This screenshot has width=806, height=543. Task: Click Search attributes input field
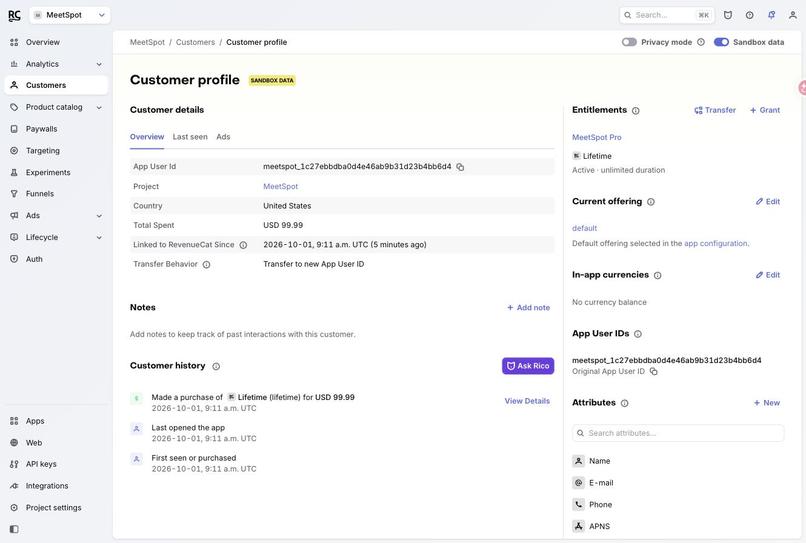click(678, 433)
